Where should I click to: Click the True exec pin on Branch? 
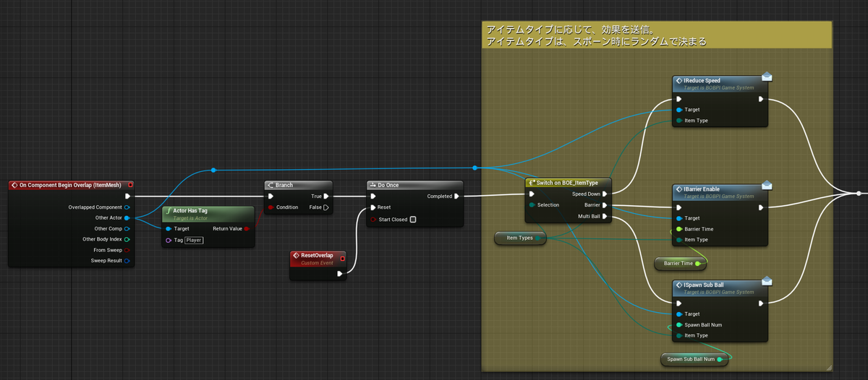pos(326,196)
